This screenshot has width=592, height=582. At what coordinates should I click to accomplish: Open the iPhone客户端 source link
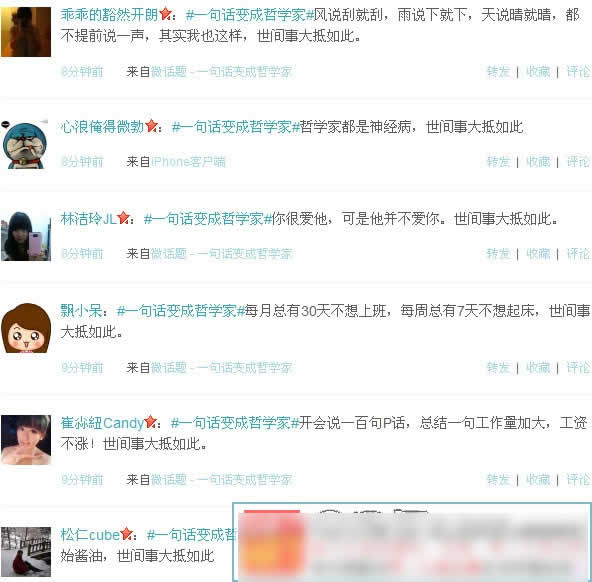(188, 162)
